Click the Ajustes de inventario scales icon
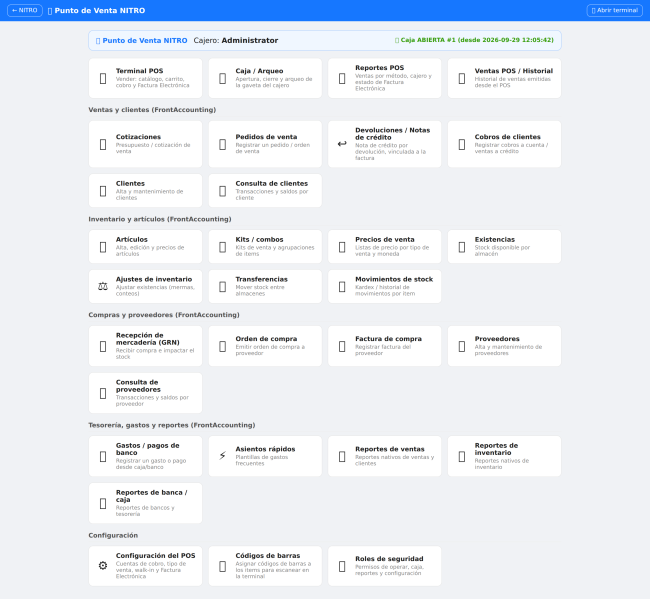The height and width of the screenshot is (599, 650). pos(103,286)
